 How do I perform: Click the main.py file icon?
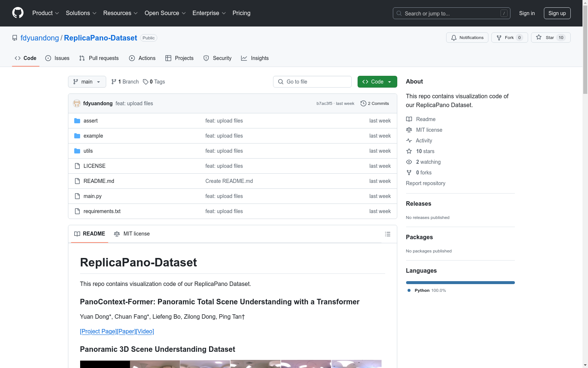coord(77,196)
